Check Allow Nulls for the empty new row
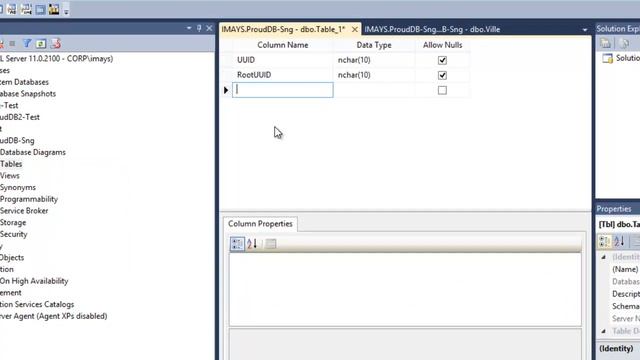This screenshot has width=640, height=360. tap(442, 90)
